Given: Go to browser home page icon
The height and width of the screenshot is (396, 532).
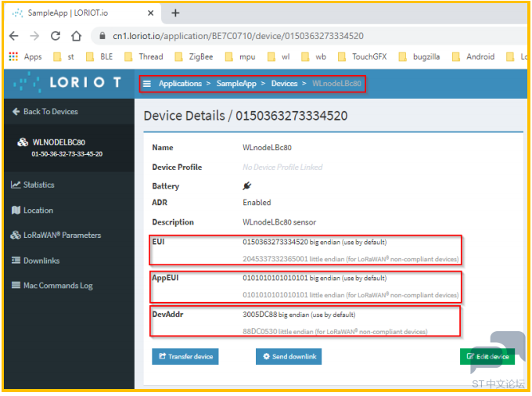Looking at the screenshot, I should coord(77,36).
